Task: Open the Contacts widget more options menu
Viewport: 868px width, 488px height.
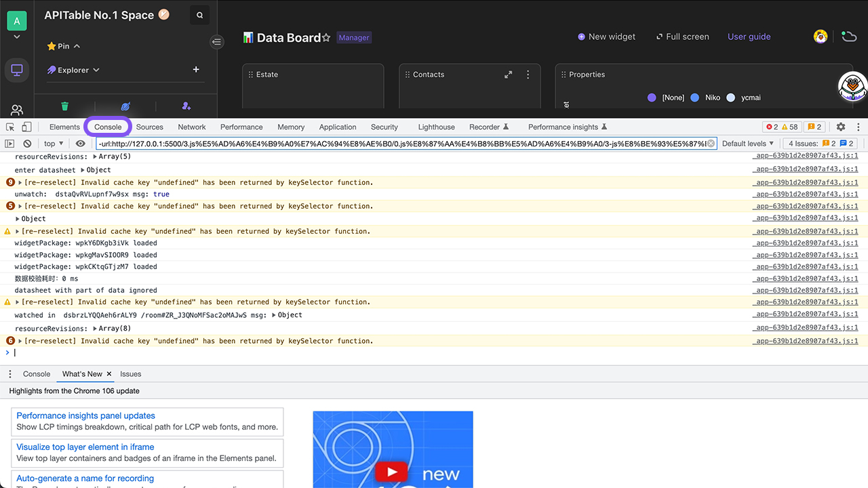Action: pos(528,75)
